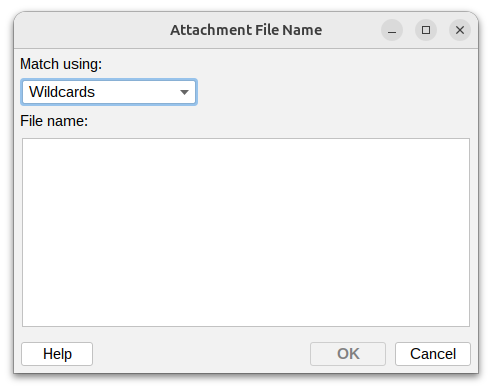Screen dimensions: 492x390
Task: Maximize the Attachment File Name window
Action: click(x=426, y=30)
